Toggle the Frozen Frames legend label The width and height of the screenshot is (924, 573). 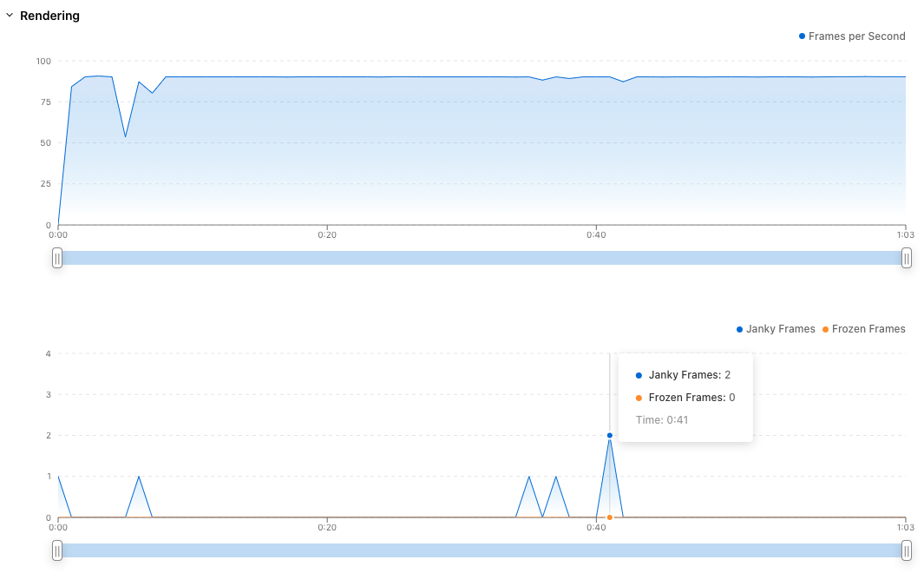click(x=868, y=329)
